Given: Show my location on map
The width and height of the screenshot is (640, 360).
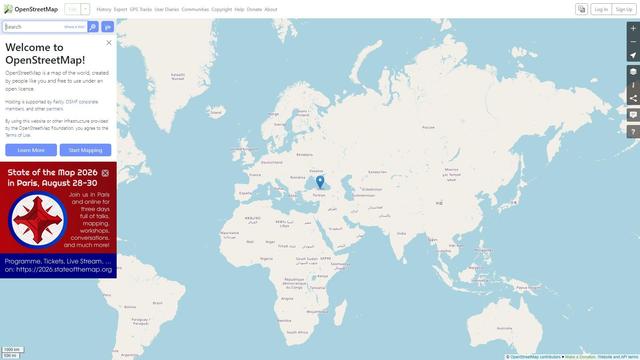Looking at the screenshot, I should coord(633,55).
